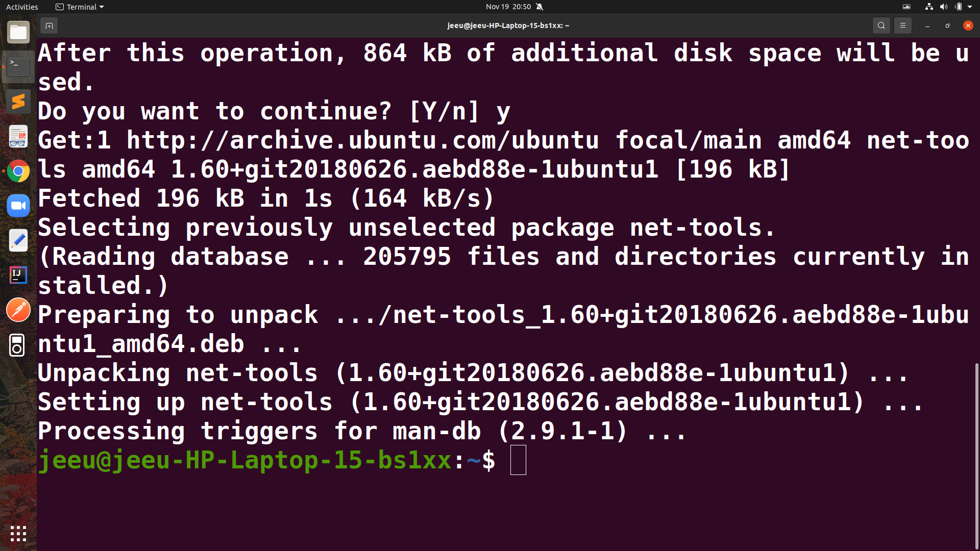Click the volume icon in top bar

[943, 7]
